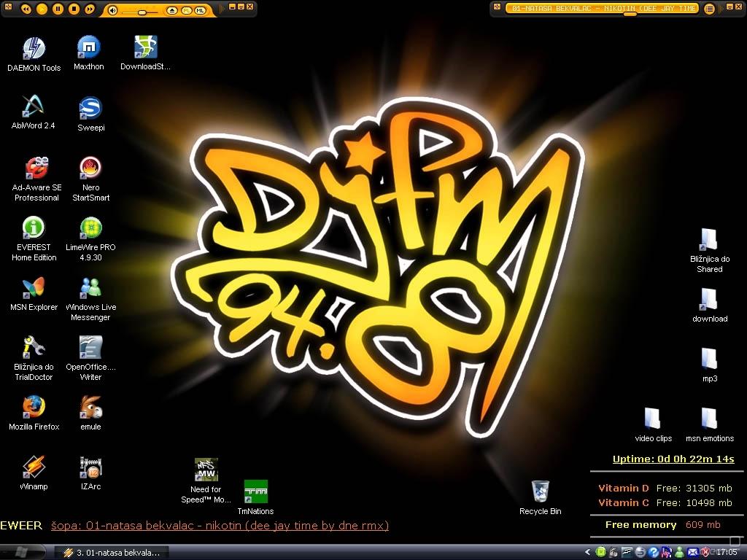Click the Uptime readout text
747x560 pixels.
tap(673, 459)
